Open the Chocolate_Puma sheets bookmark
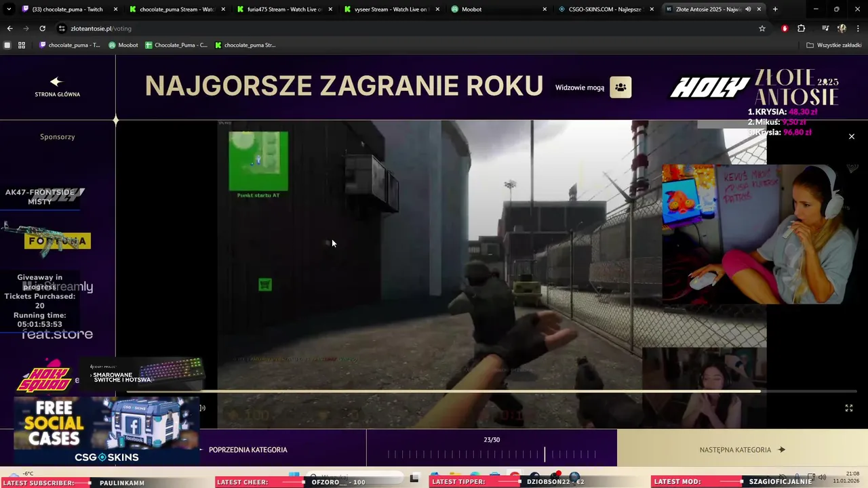The width and height of the screenshot is (868, 488). click(x=176, y=45)
